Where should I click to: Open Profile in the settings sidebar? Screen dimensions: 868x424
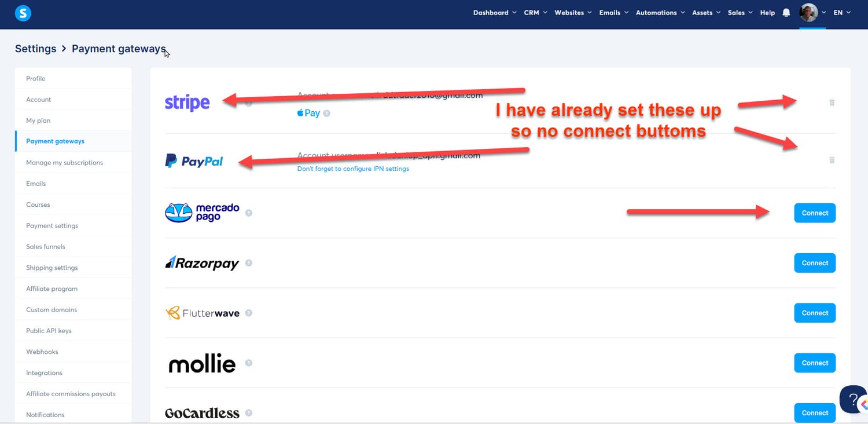(73, 79)
